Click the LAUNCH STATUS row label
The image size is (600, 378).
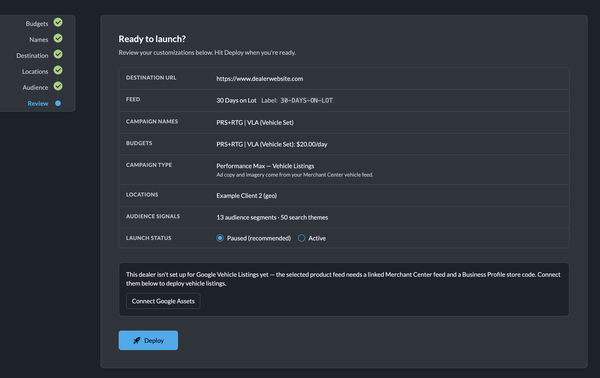(x=148, y=238)
